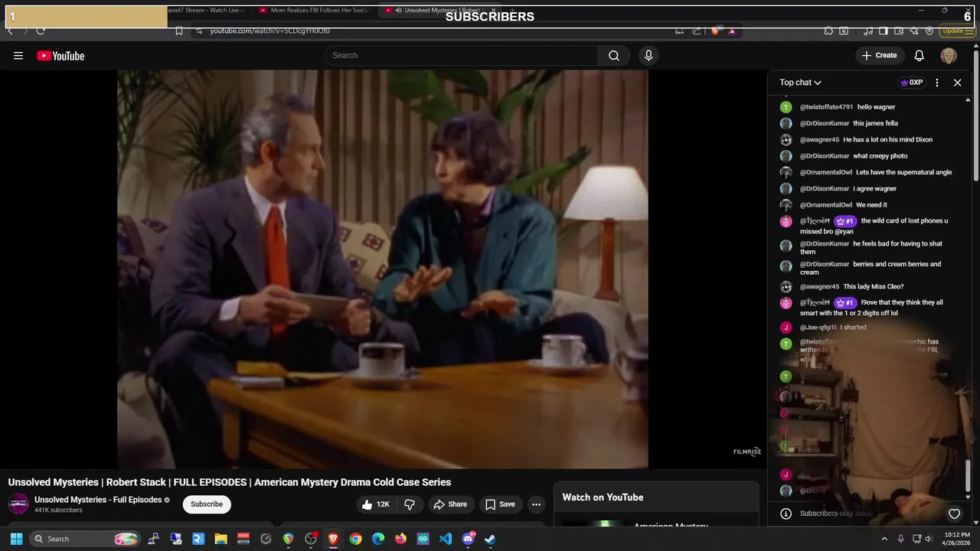Open the Windows Start menu
Screen dimensions: 980x551
tap(16, 539)
